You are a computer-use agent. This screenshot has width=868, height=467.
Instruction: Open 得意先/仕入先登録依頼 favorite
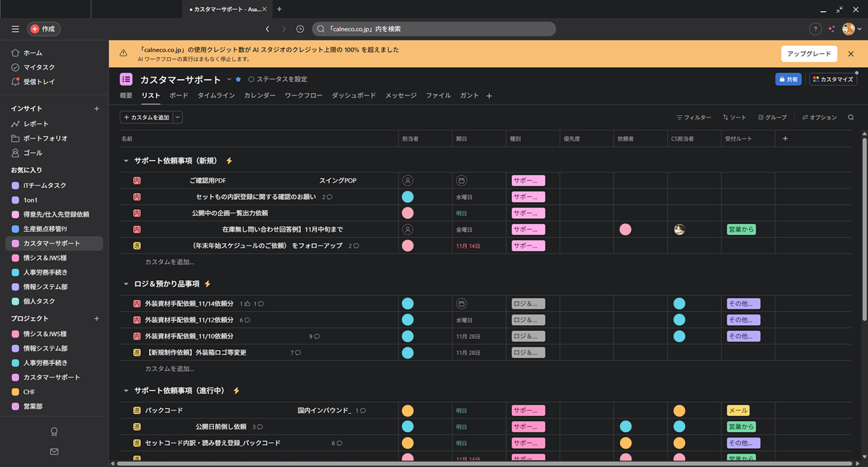(x=56, y=214)
